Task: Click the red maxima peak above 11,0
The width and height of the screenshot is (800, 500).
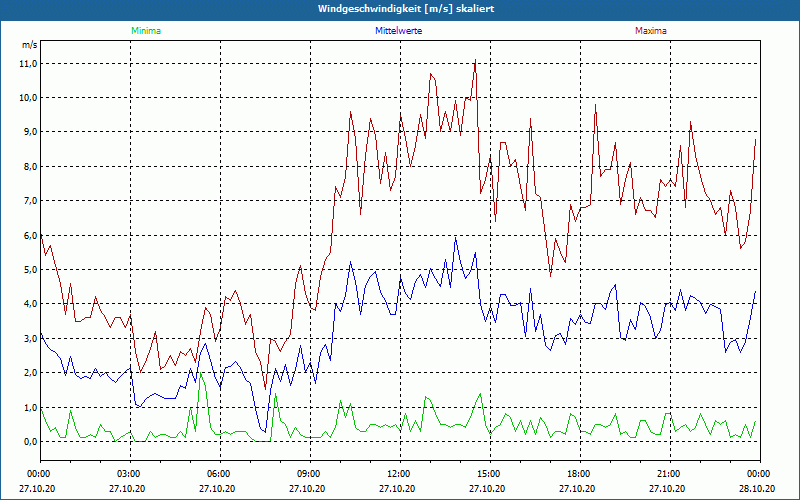Action: [476, 60]
